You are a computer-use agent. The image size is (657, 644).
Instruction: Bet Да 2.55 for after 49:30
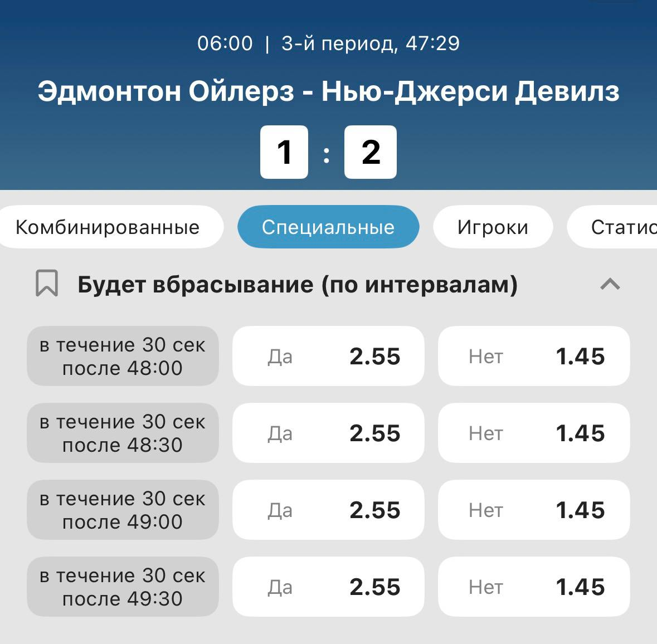(x=328, y=587)
